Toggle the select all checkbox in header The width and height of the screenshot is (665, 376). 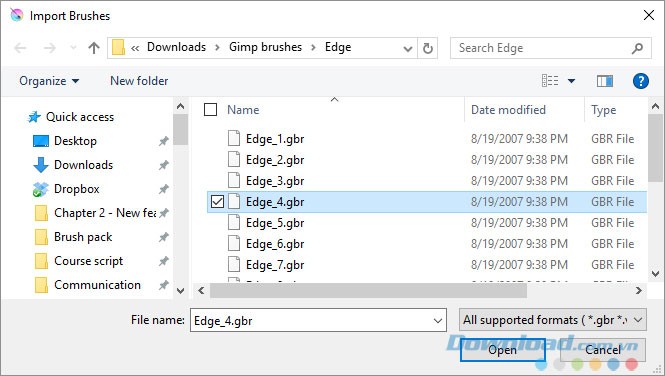pos(210,110)
